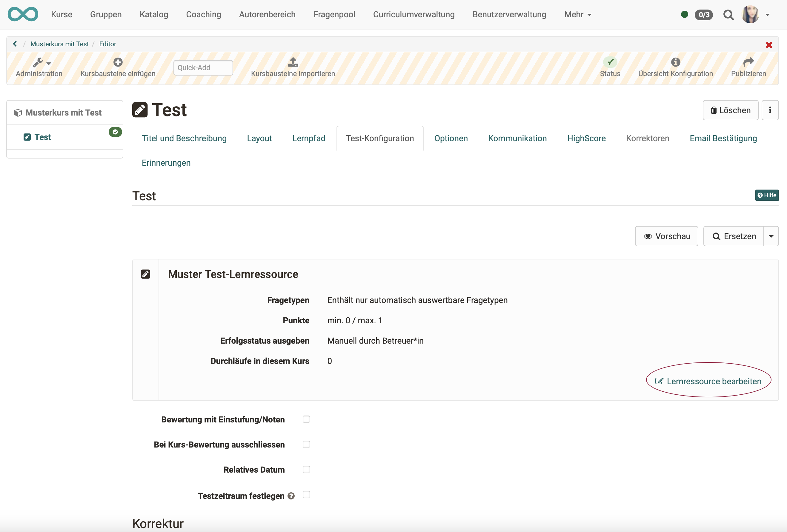Enable Bewertung mit Einstufung/Noten checkbox
This screenshot has height=532, width=787.
[306, 419]
